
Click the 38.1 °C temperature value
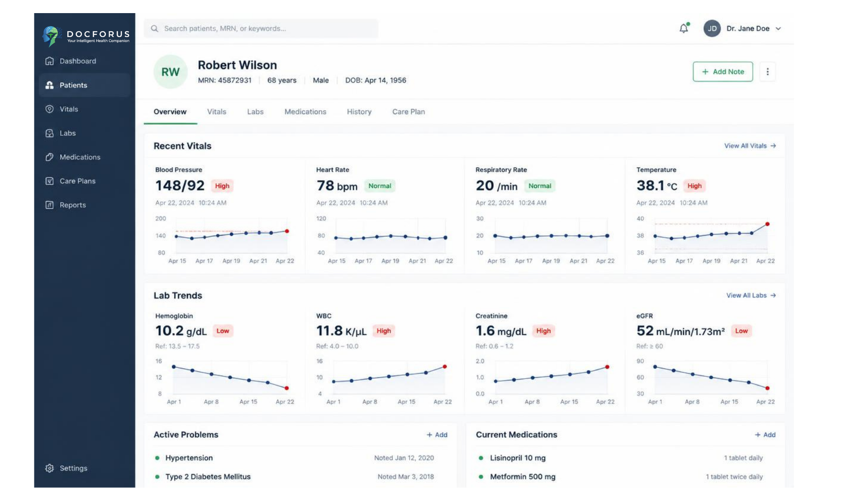(x=657, y=185)
